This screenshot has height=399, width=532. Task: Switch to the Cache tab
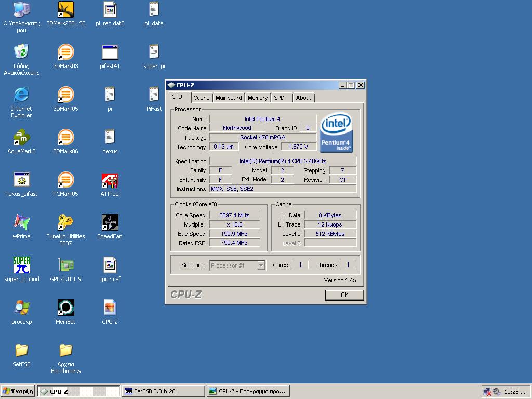click(202, 98)
